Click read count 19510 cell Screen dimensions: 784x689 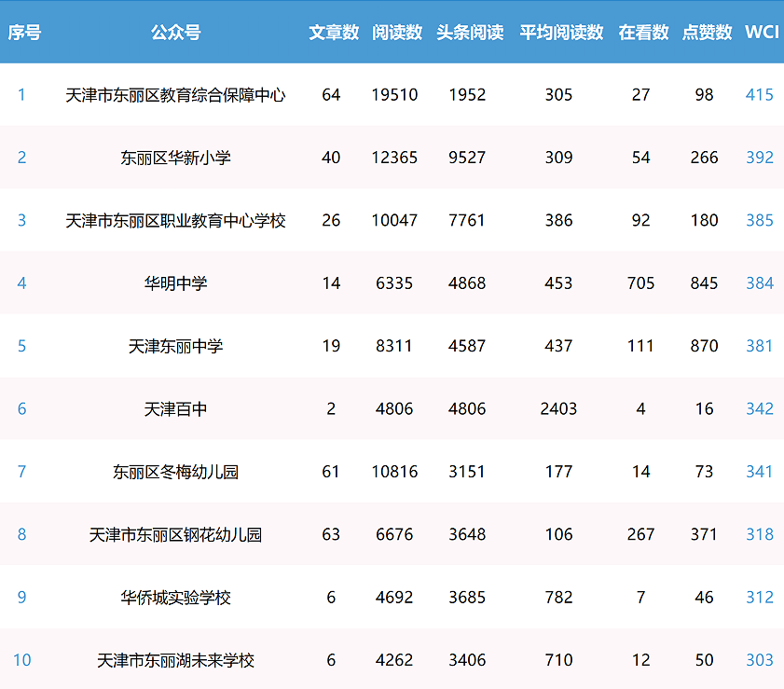[394, 94]
